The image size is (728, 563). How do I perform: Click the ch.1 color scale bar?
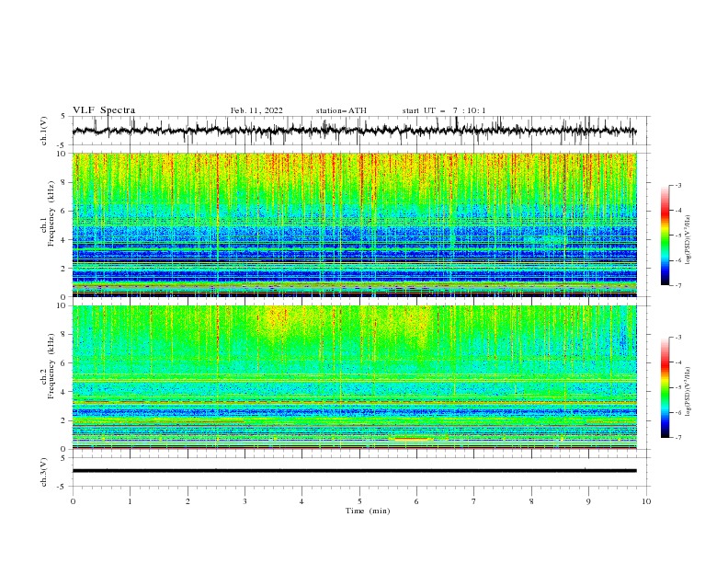pyautogui.click(x=665, y=236)
